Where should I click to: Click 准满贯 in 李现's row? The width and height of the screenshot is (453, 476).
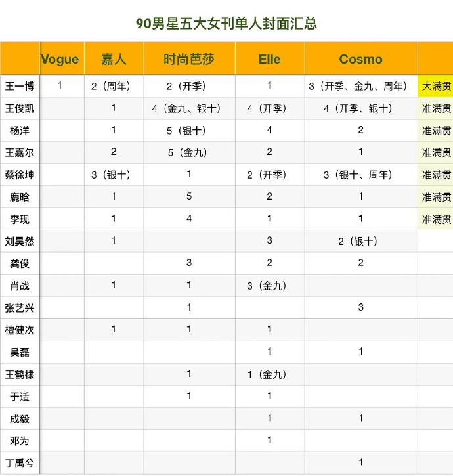(x=436, y=219)
